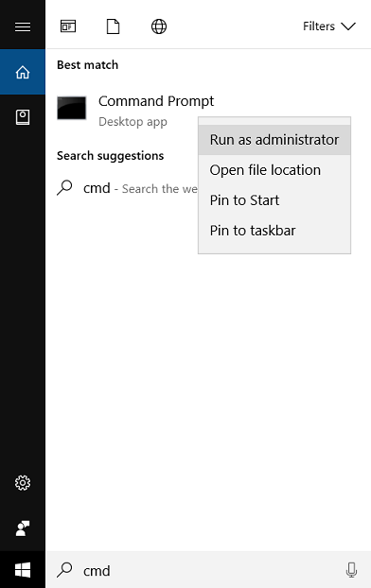Expand the Filters dropdown

[329, 26]
